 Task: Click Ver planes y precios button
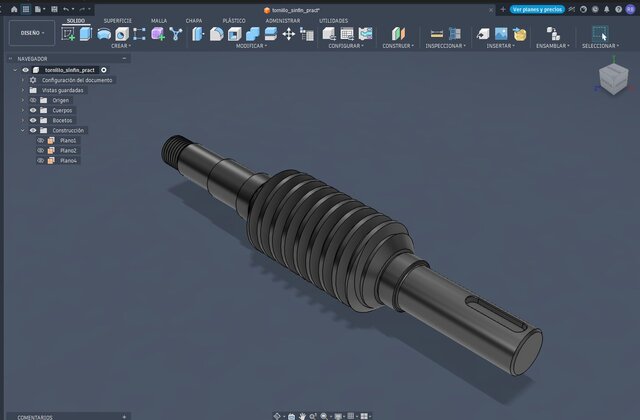tap(537, 9)
